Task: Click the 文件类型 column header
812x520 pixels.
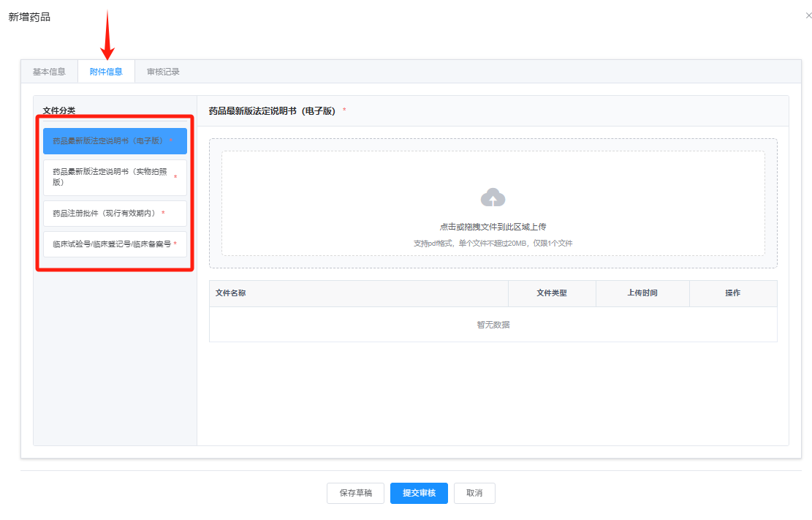Action: click(552, 293)
